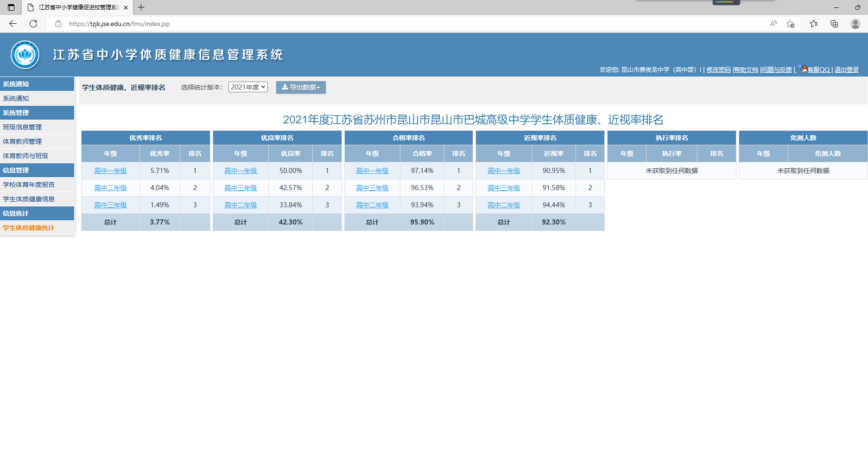Select 学生体质健康统计 in the sidebar
This screenshot has width=868, height=455.
point(37,228)
